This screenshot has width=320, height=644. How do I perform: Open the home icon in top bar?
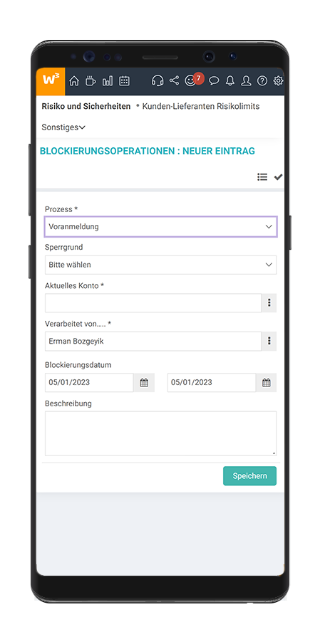(x=74, y=81)
